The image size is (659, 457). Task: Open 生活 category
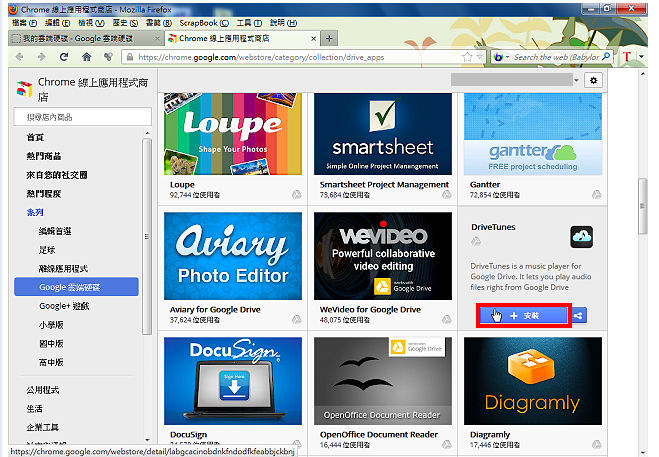(34, 409)
